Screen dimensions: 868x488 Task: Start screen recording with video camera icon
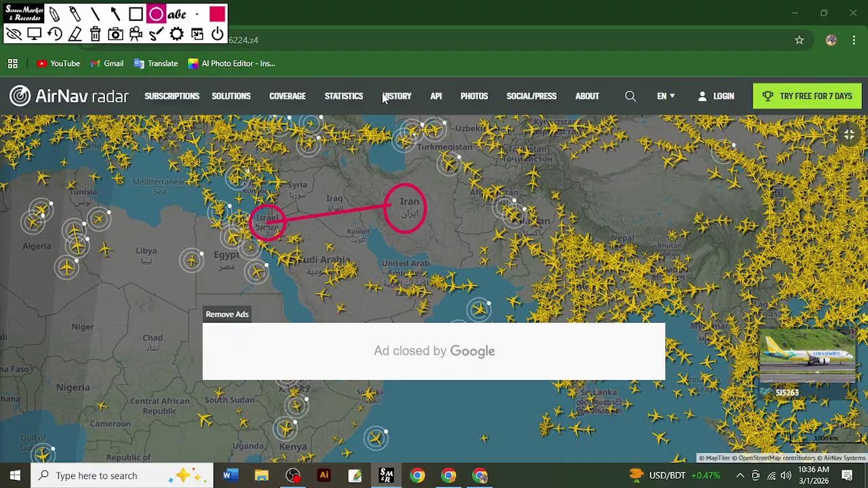tap(136, 34)
